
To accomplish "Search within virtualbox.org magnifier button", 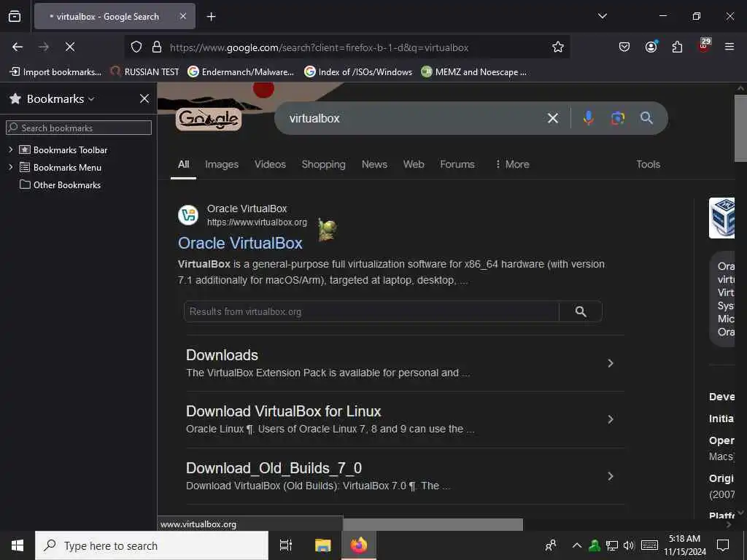I will (x=581, y=311).
